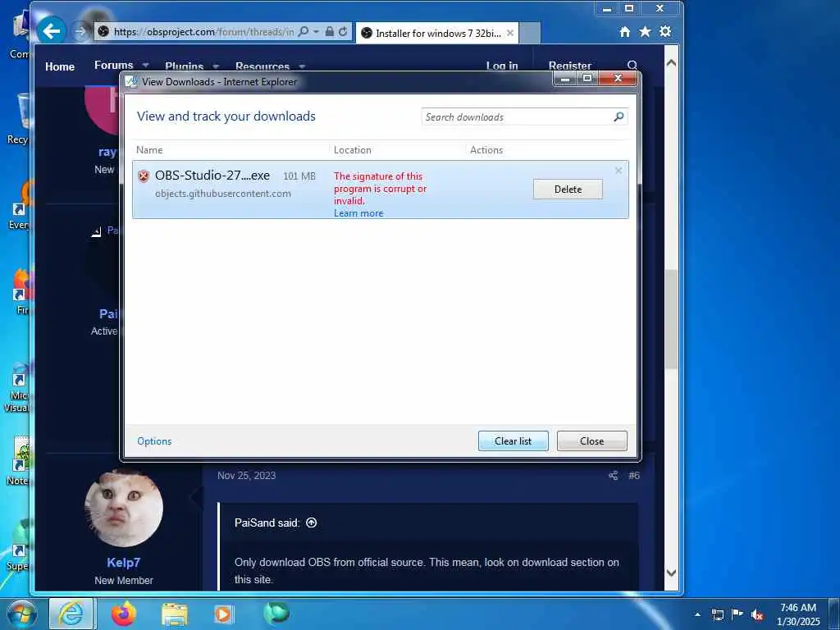Expand the Plugins dropdown arrow
840x630 pixels.
tap(216, 66)
